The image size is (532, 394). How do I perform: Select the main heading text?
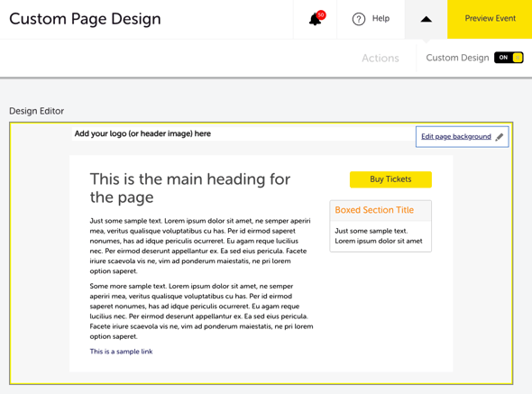[190, 188]
